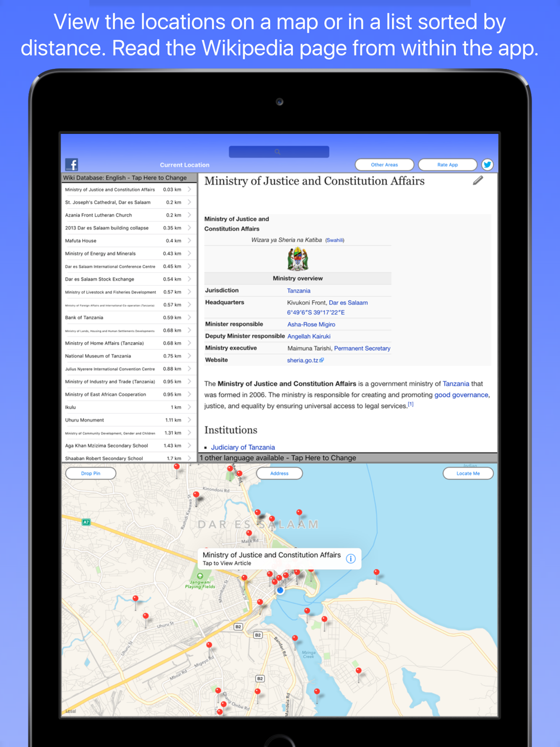Screen dimensions: 560x747
Task: Select Dar es Salaam International Conference Centre
Action: pos(129,267)
